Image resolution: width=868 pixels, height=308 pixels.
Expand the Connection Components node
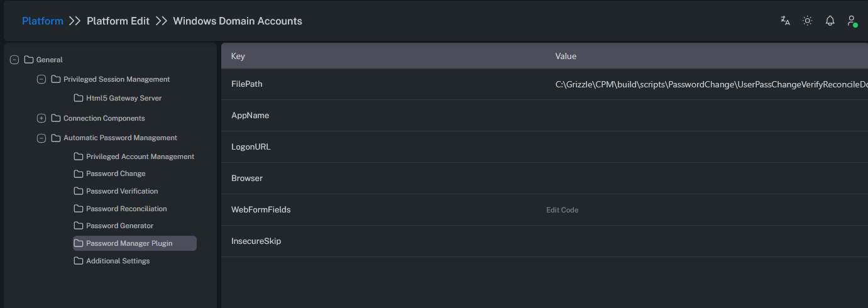tap(41, 118)
